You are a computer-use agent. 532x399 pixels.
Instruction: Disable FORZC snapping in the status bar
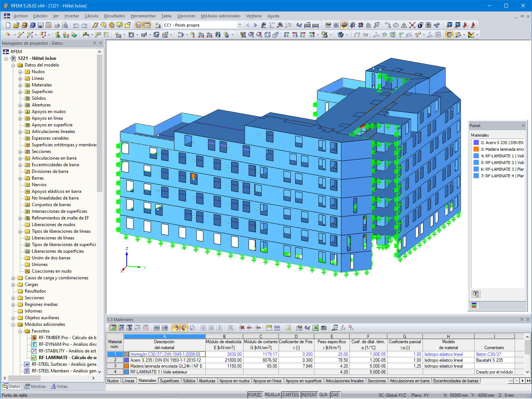pyautogui.click(x=255, y=395)
